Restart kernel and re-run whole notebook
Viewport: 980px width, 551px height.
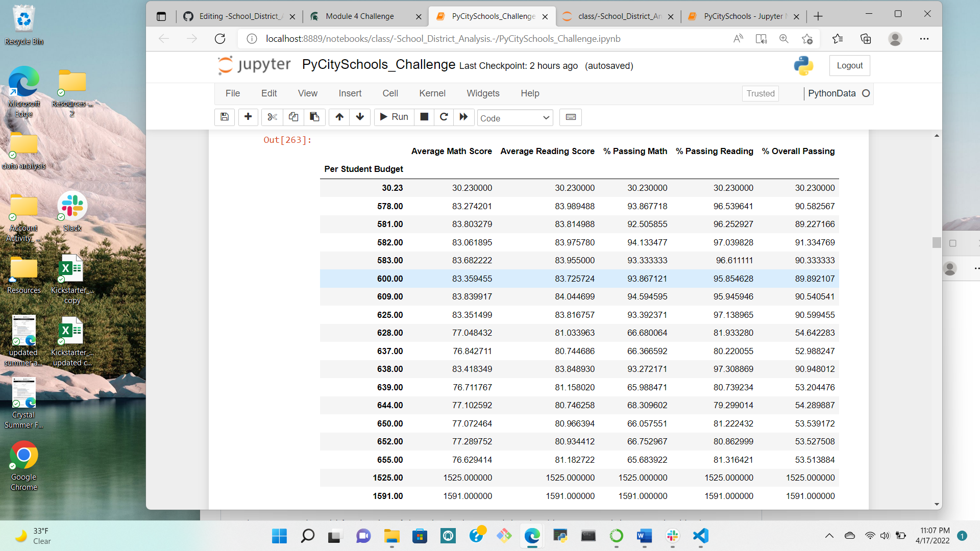pyautogui.click(x=463, y=117)
